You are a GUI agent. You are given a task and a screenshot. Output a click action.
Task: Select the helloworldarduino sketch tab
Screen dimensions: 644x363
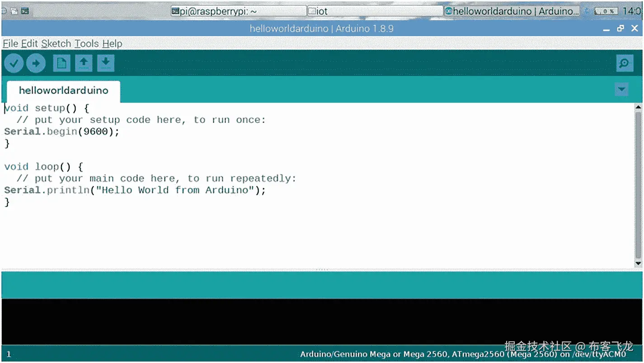point(63,90)
